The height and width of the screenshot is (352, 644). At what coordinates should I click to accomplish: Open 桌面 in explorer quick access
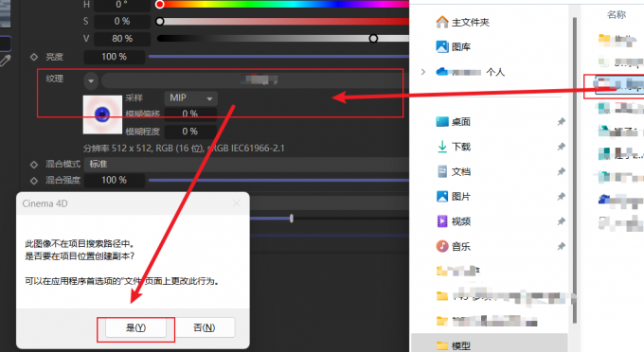(x=453, y=122)
